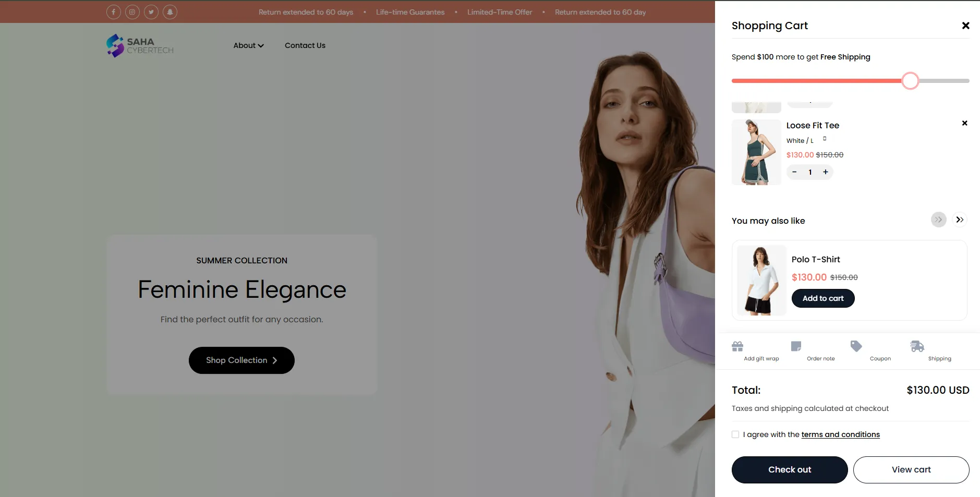The width and height of the screenshot is (980, 497).
Task: Click the Add gift wrap icon
Action: [737, 346]
